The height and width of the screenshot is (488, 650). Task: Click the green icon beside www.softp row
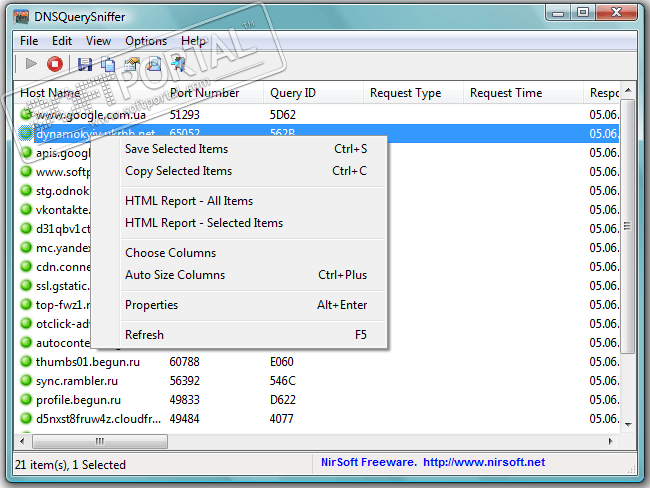point(26,171)
